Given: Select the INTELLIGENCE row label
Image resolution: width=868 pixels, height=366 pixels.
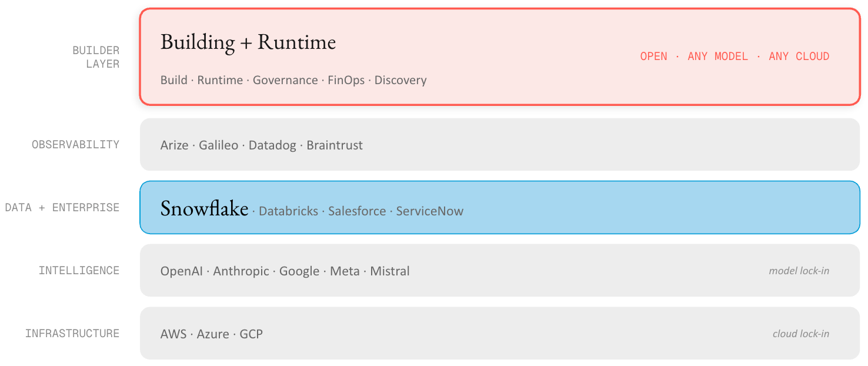Looking at the screenshot, I should point(79,270).
